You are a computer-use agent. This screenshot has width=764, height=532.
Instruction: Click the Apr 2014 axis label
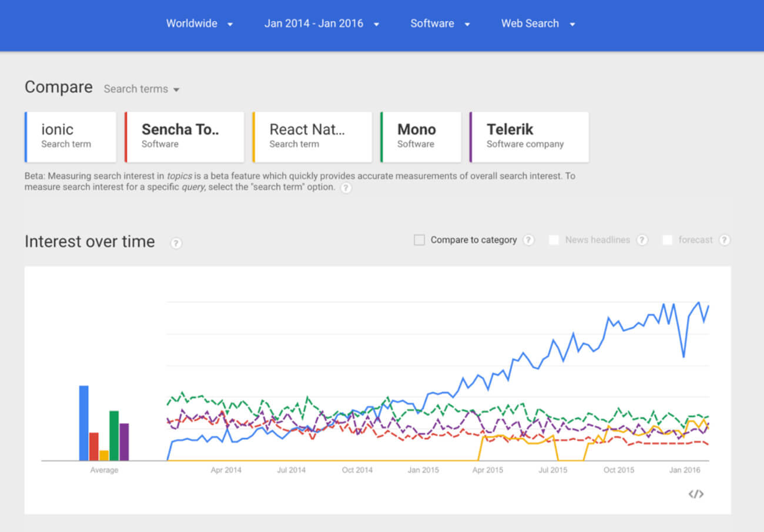point(226,470)
